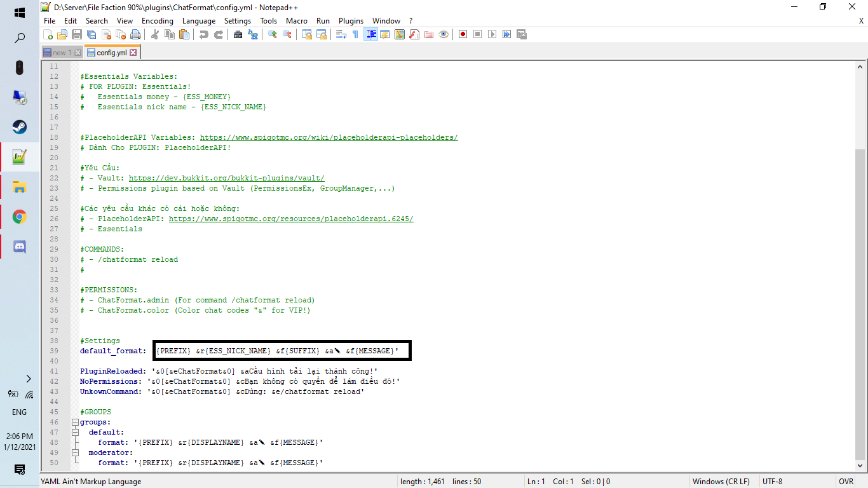
Task: Click the Save All toolbar icon
Action: pyautogui.click(x=92, y=34)
